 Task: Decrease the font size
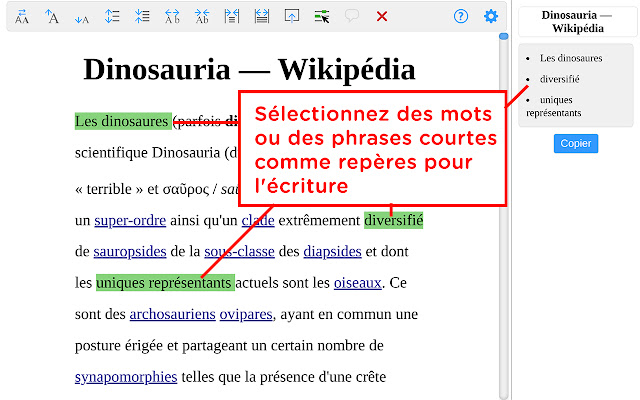pyautogui.click(x=82, y=18)
